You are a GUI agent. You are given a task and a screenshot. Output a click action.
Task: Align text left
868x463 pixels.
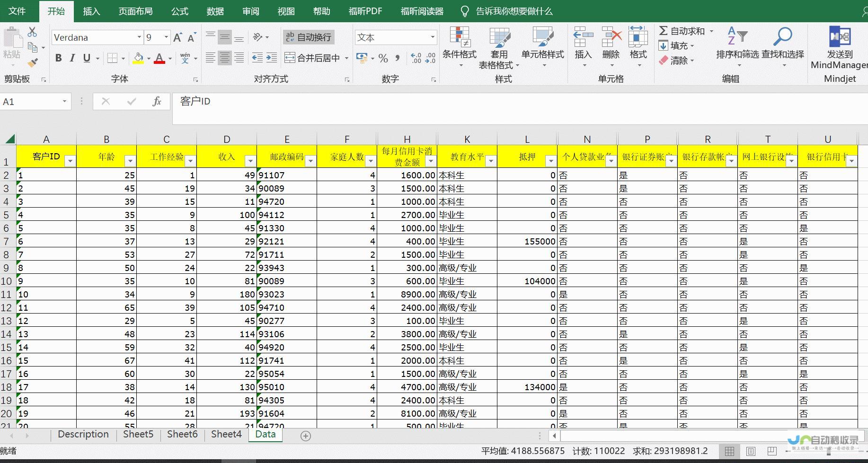pos(211,58)
